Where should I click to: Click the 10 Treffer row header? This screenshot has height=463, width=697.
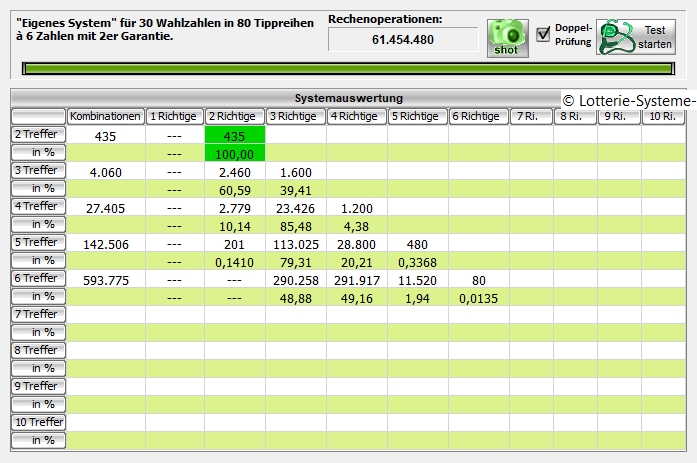point(38,422)
